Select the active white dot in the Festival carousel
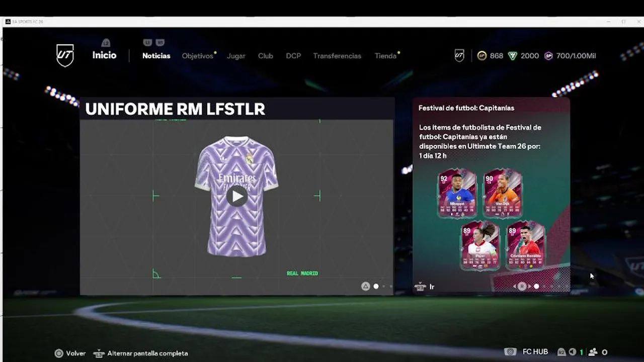Screen dimensions: 644x362 click(536, 286)
